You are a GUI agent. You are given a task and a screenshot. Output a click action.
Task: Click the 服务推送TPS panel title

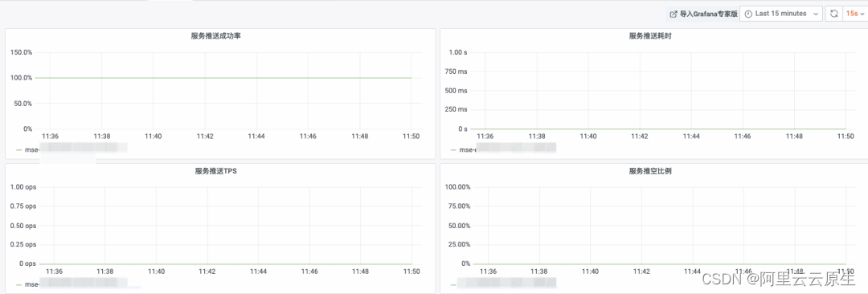click(216, 171)
